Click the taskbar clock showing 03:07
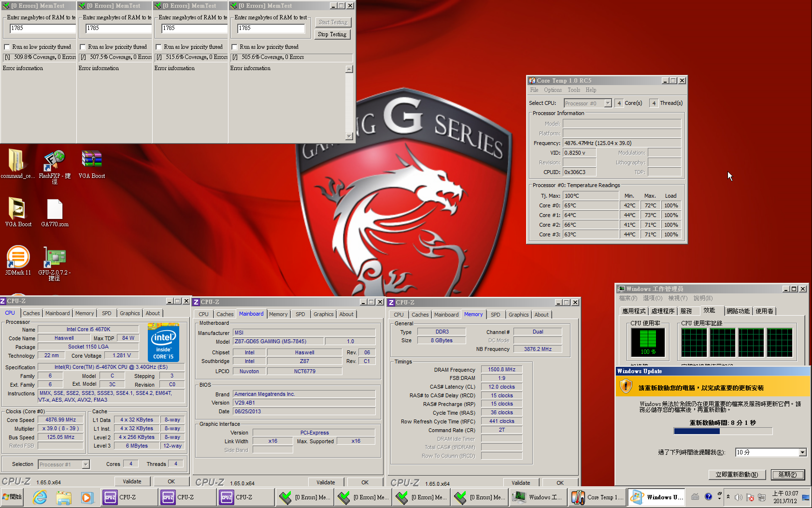812x508 pixels. click(x=785, y=497)
